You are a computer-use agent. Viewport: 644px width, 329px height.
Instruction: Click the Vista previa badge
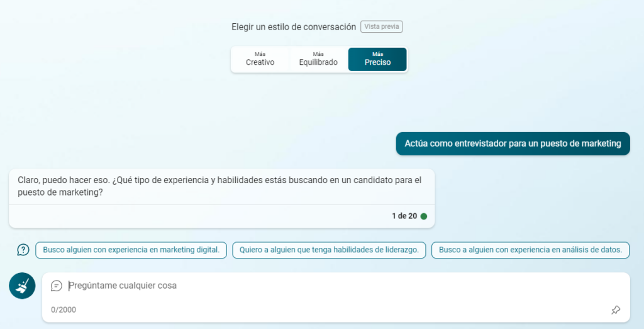[x=381, y=26]
